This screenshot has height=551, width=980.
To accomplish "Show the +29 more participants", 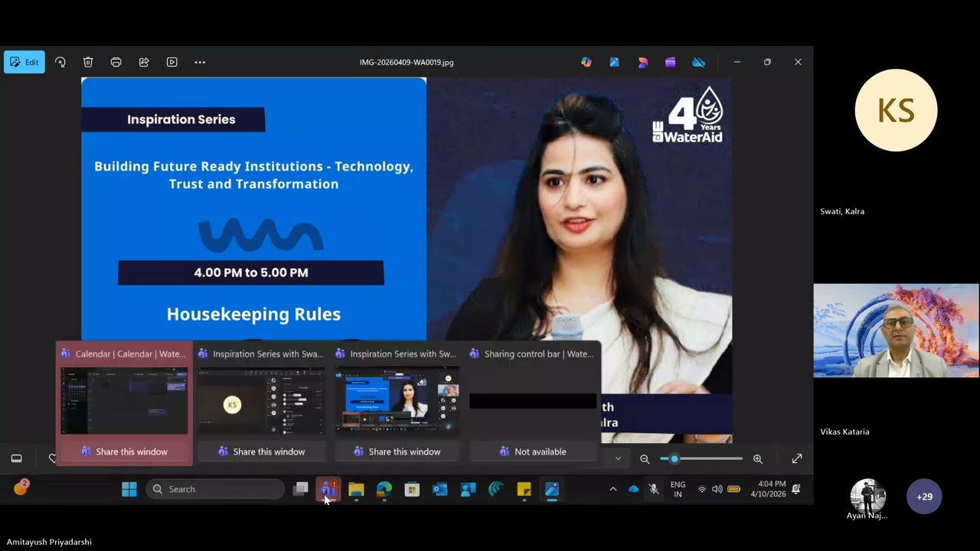I will [x=925, y=497].
